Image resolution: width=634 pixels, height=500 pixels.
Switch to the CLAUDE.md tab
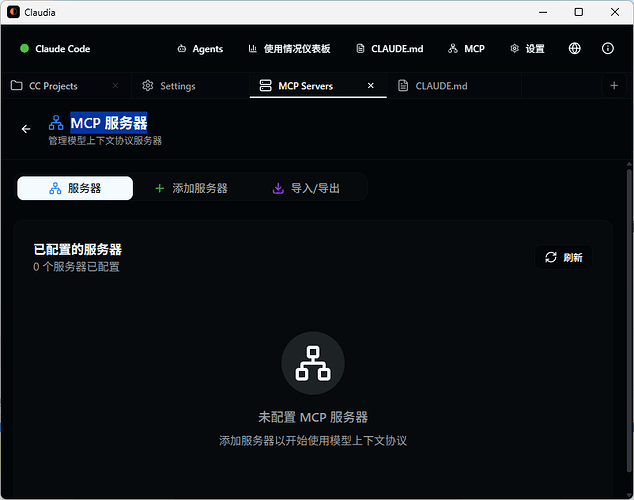point(454,86)
